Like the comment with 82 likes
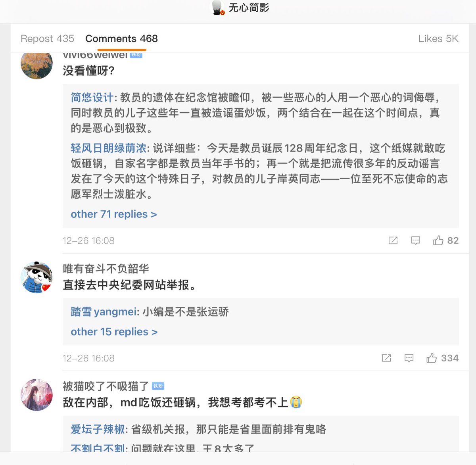This screenshot has width=476, height=465. click(438, 240)
